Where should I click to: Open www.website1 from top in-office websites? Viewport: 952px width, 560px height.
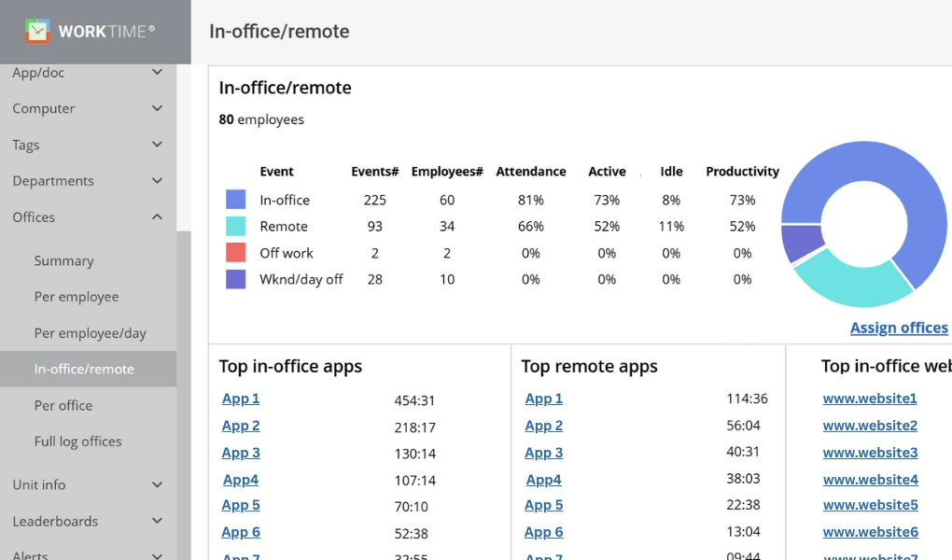pyautogui.click(x=870, y=399)
